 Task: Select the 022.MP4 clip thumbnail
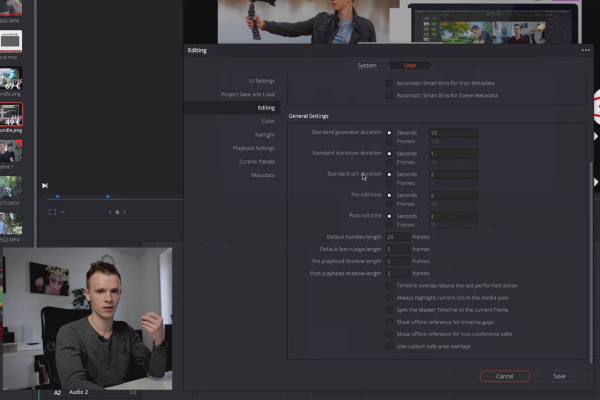11,224
